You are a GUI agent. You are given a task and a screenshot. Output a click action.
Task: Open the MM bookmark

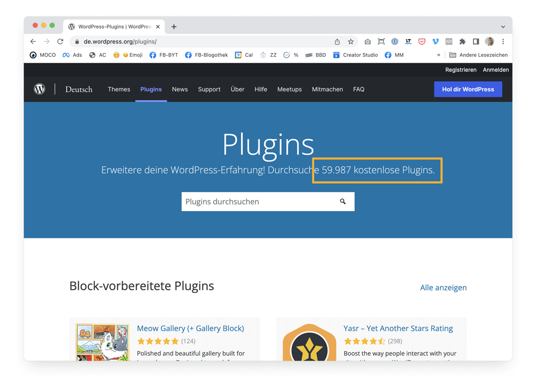click(x=394, y=55)
